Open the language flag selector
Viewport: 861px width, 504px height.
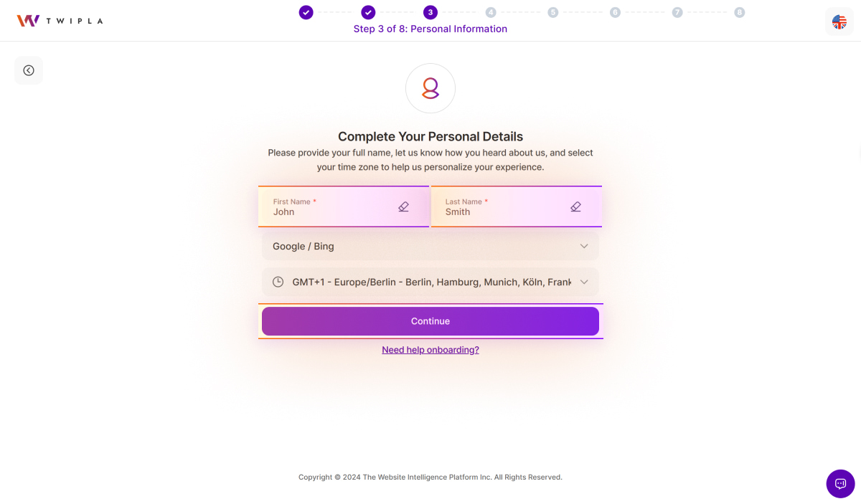coord(839,22)
